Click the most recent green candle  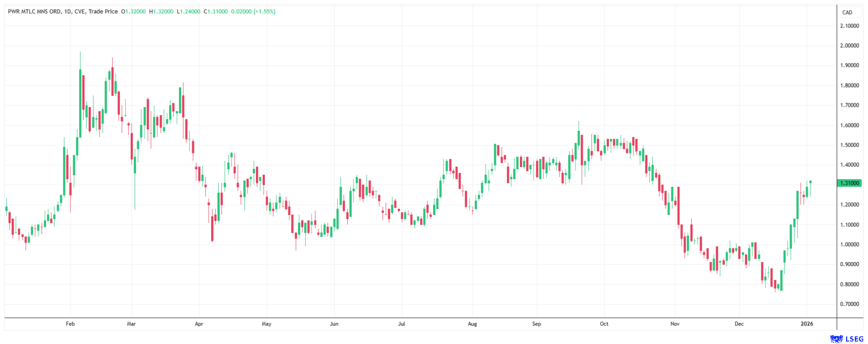tap(811, 182)
